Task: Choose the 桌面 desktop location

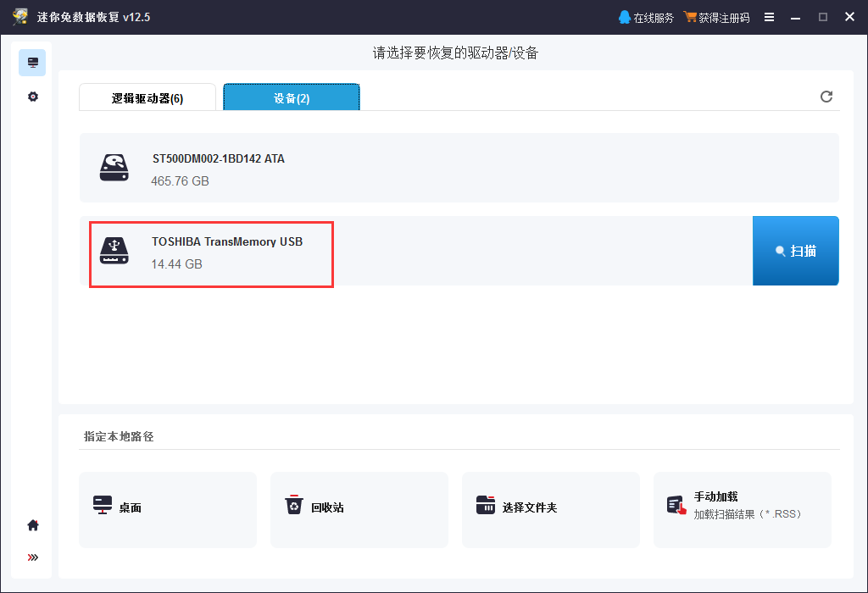Action: coord(168,509)
